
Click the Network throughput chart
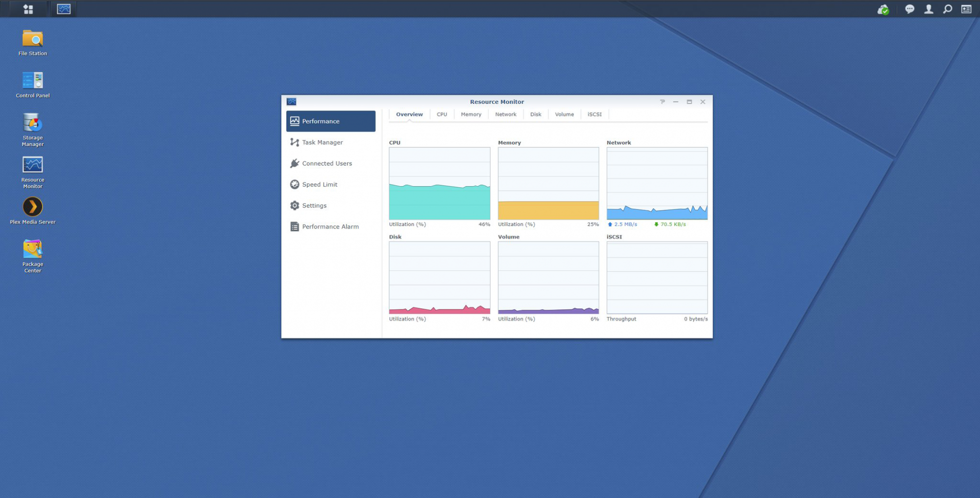pyautogui.click(x=657, y=183)
